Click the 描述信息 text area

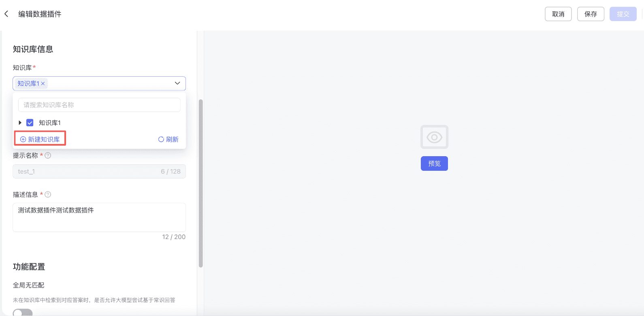pos(99,217)
